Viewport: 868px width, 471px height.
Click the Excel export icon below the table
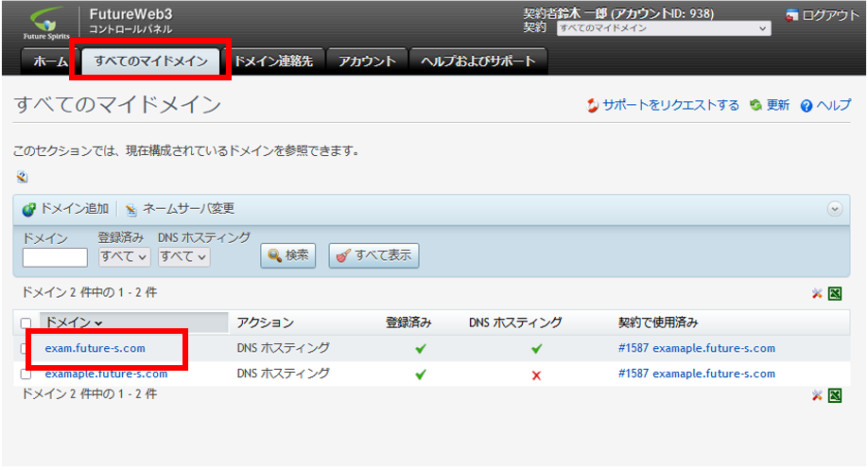tap(835, 395)
